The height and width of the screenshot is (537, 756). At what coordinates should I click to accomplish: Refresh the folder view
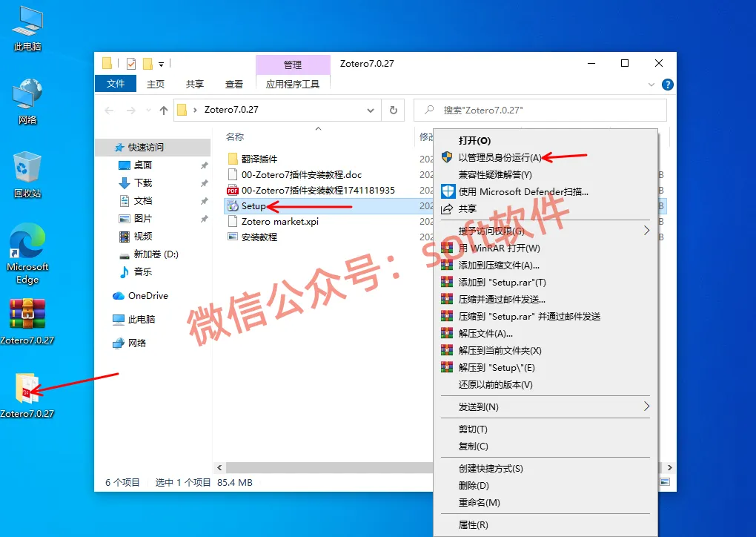tap(394, 111)
